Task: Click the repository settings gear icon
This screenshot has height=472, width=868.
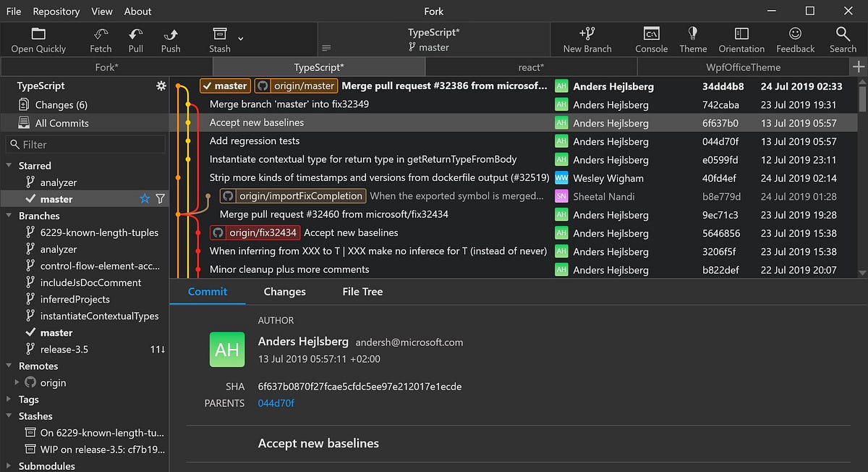Action: pyautogui.click(x=161, y=85)
